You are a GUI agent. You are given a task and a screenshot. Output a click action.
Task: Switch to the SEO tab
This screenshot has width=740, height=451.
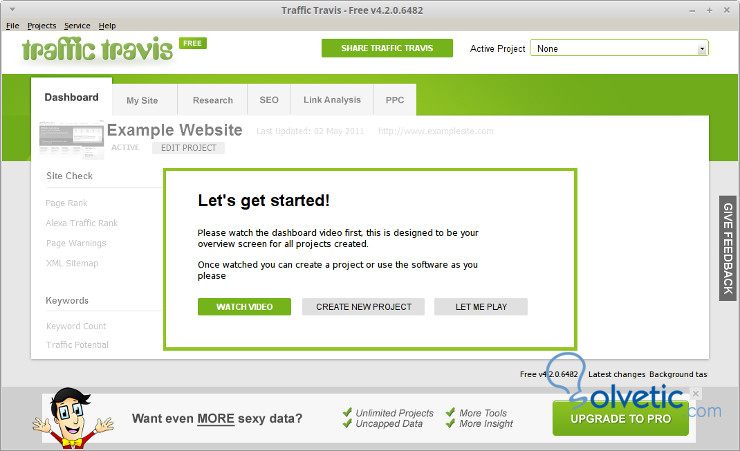pyautogui.click(x=269, y=100)
